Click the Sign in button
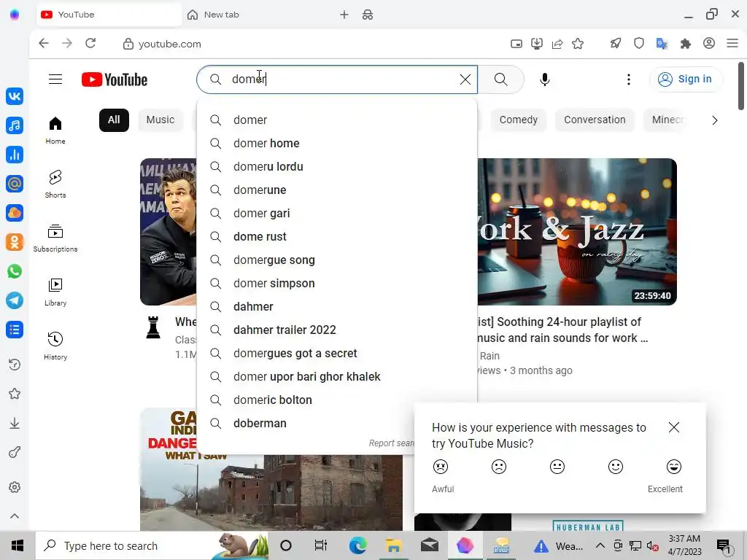747x560 pixels. click(686, 79)
